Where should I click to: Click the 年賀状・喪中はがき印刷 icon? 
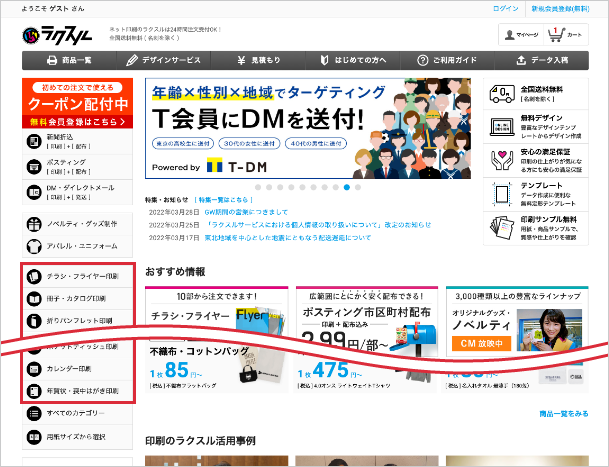[34, 391]
